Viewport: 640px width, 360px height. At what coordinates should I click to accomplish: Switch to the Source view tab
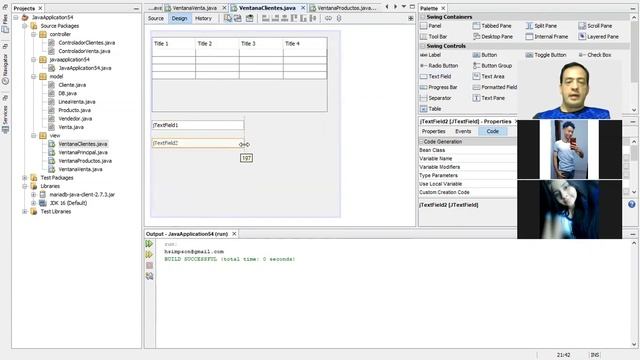[x=156, y=18]
